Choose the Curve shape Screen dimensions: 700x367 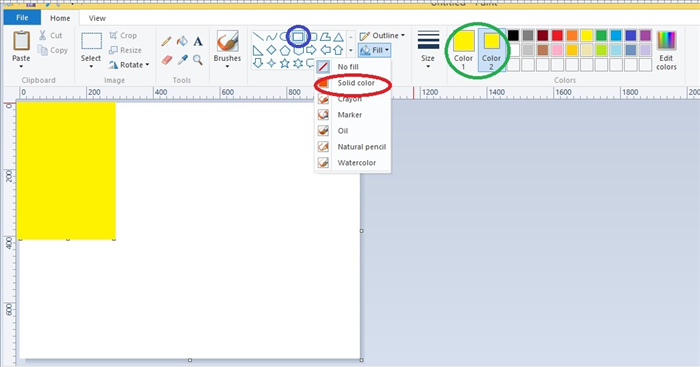[271, 37]
